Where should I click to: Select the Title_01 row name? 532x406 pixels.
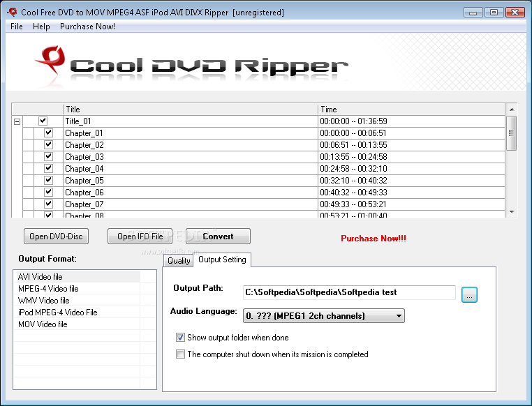point(78,121)
